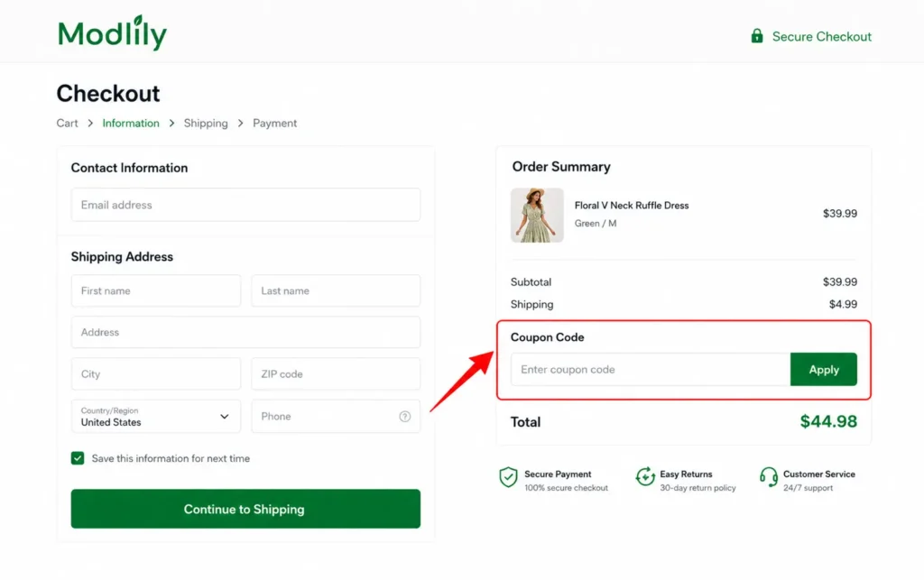Click into the City field
This screenshot has width=924, height=580.
point(156,374)
